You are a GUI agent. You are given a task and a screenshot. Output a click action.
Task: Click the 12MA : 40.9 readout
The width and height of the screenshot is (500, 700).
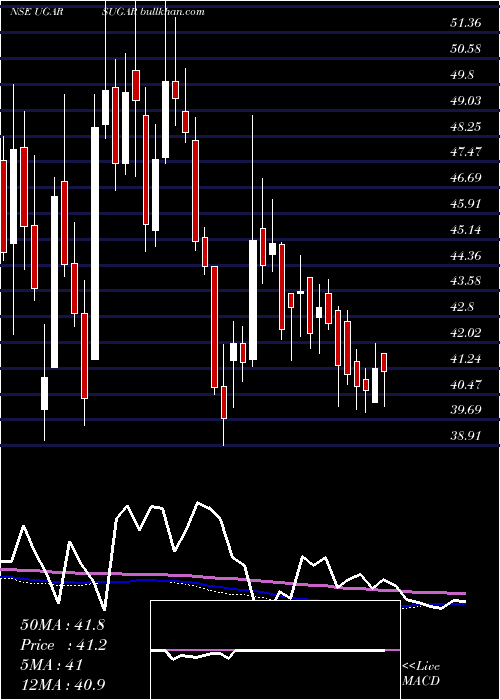point(62,685)
